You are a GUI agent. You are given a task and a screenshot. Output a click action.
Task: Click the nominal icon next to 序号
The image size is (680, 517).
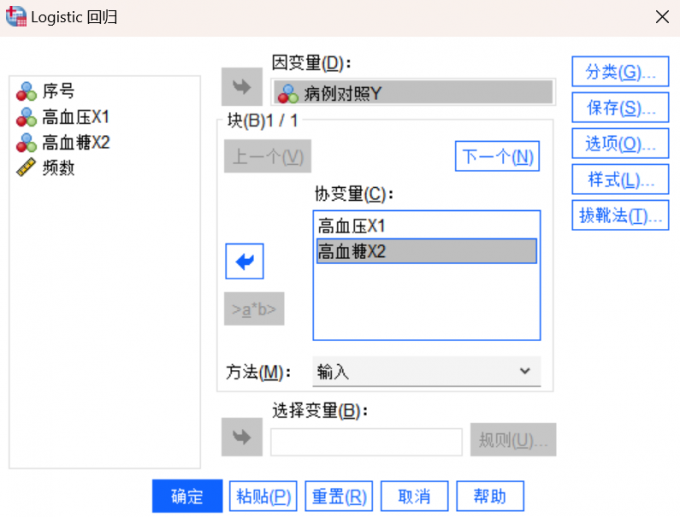click(26, 91)
